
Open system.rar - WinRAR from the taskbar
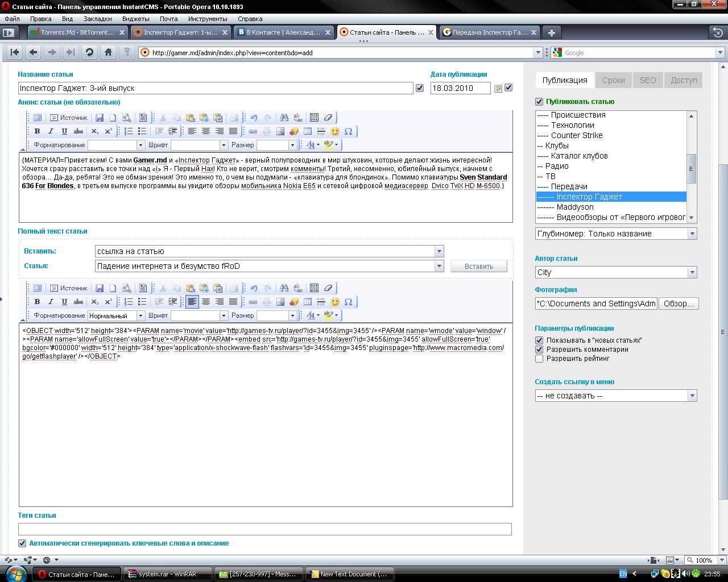pos(167,574)
